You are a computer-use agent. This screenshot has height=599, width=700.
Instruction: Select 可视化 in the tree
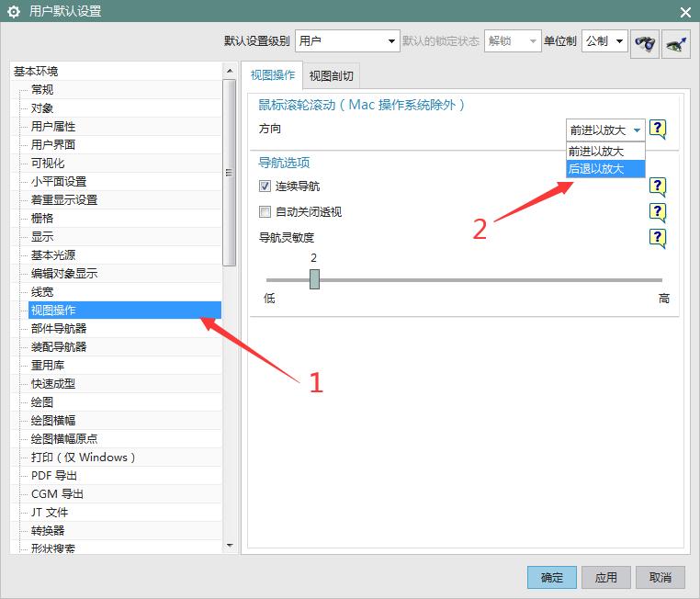[48, 164]
